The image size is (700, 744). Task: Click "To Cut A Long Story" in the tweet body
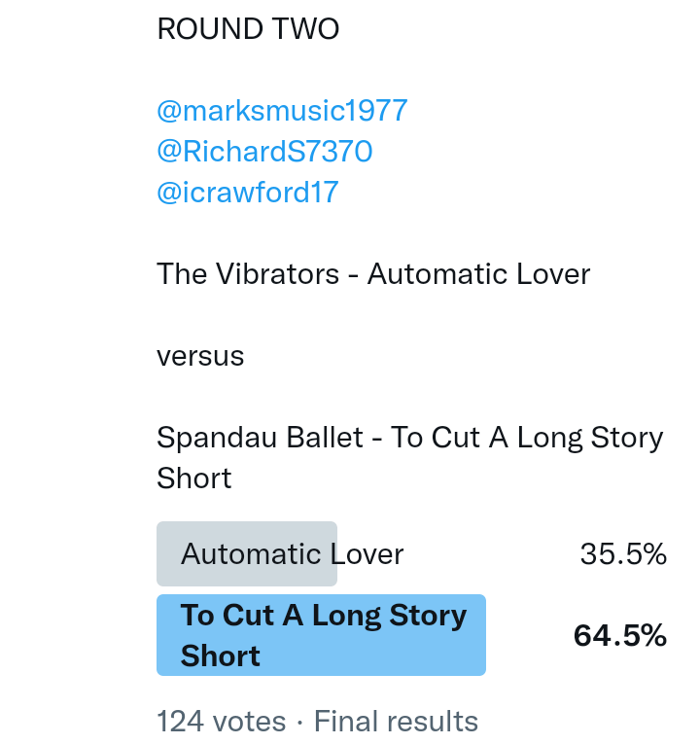pos(527,438)
